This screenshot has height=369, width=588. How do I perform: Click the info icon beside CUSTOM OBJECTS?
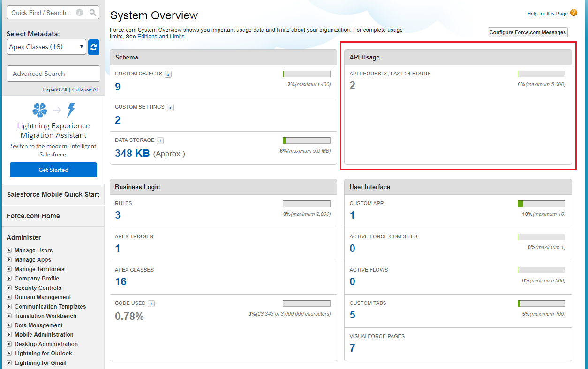point(168,74)
